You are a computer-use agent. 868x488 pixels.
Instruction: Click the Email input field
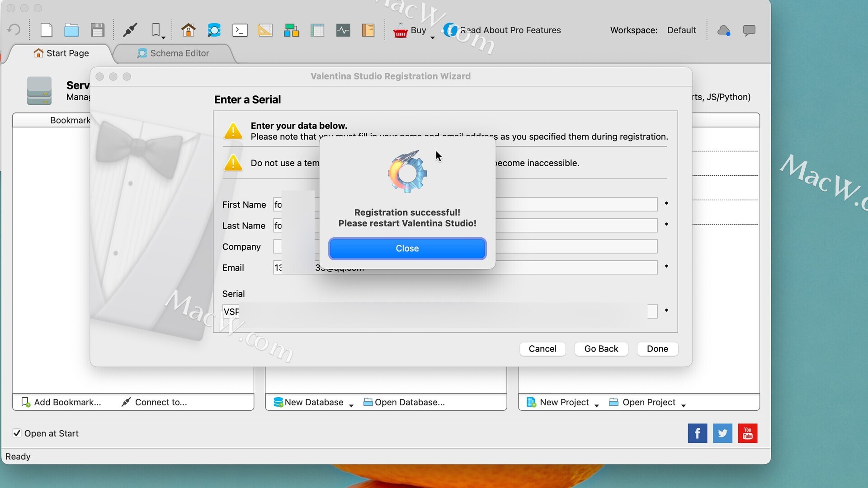[x=465, y=267]
